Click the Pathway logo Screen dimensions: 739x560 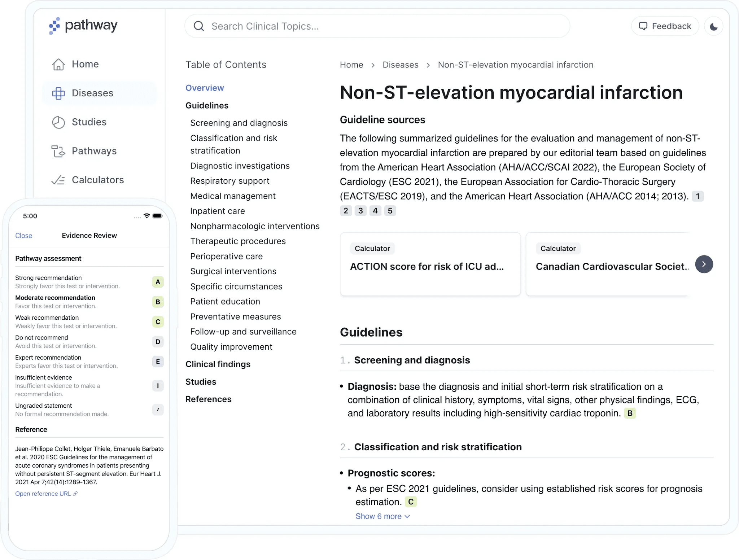[83, 26]
